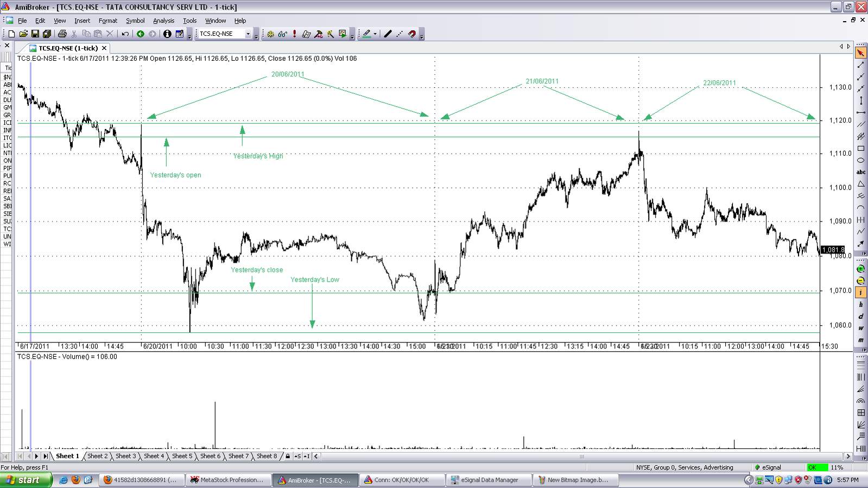
Task: Pick the green drawing color pen swatch
Action: coord(367,34)
